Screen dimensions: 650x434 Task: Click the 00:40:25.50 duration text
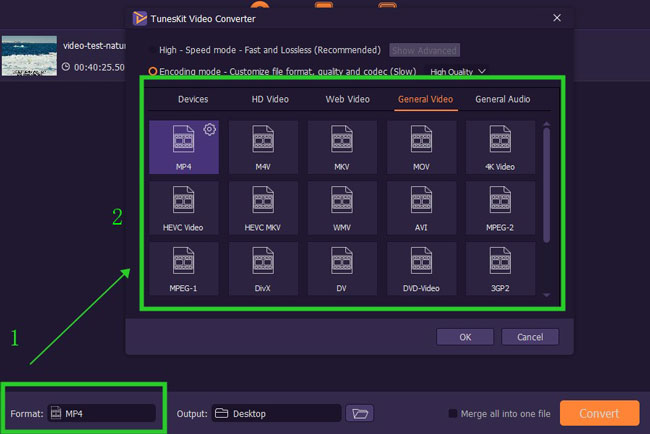click(x=99, y=67)
